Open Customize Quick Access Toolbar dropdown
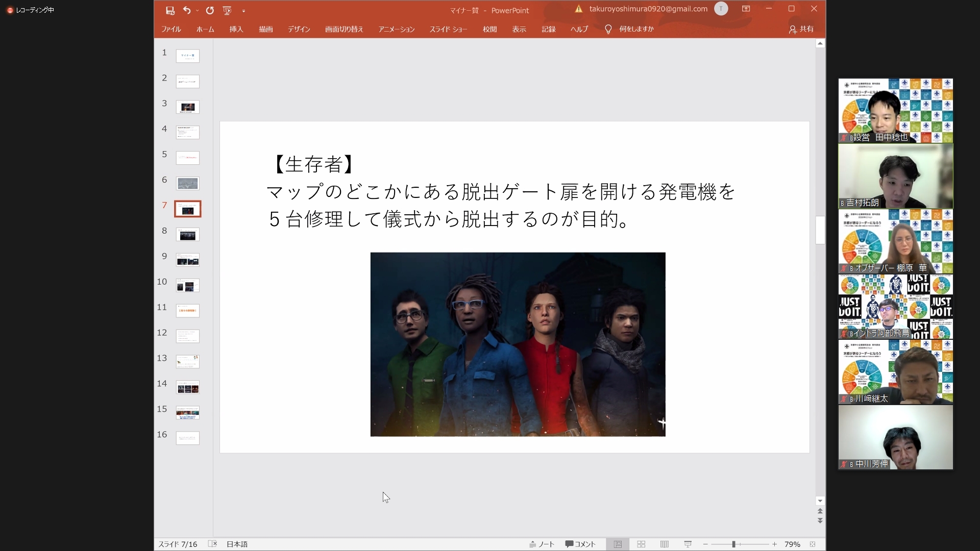The width and height of the screenshot is (980, 551). pos(243,11)
